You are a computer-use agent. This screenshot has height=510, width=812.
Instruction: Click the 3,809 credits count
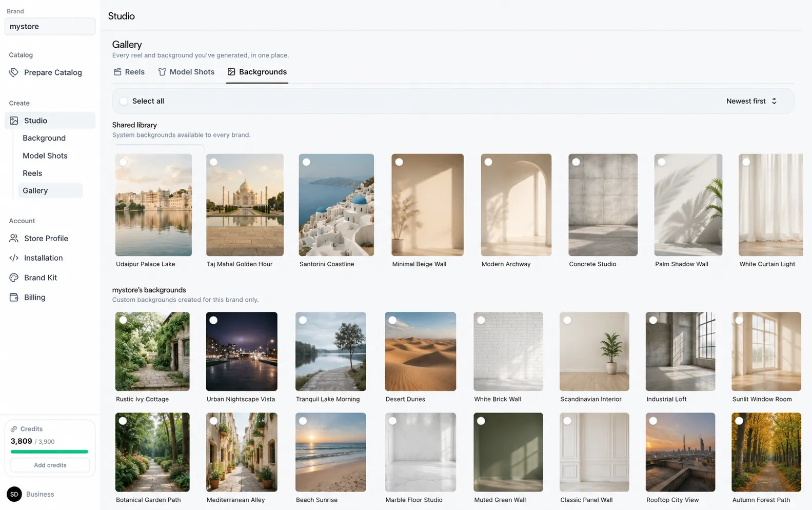coord(21,441)
